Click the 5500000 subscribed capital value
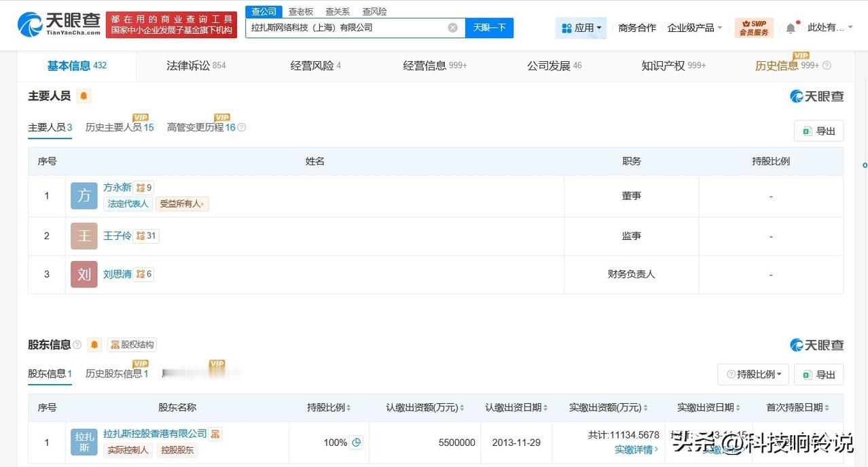Viewport: 868px width, 467px height. pyautogui.click(x=456, y=443)
